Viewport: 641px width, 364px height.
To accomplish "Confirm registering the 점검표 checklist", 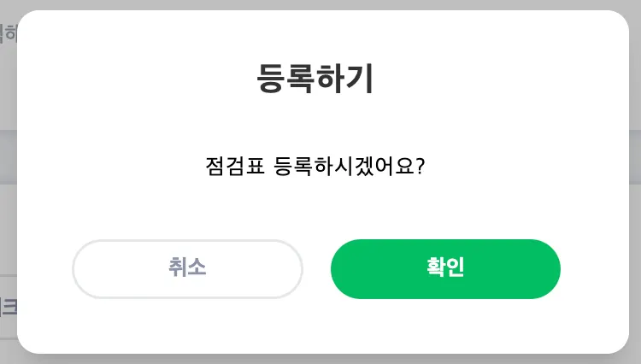I will (x=445, y=269).
